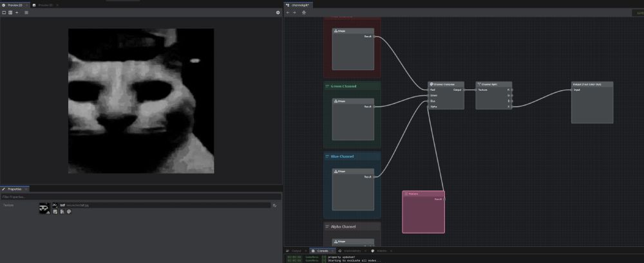Click the Result port of Blue Channel Shape
The height and width of the screenshot is (263, 644).
(x=374, y=177)
